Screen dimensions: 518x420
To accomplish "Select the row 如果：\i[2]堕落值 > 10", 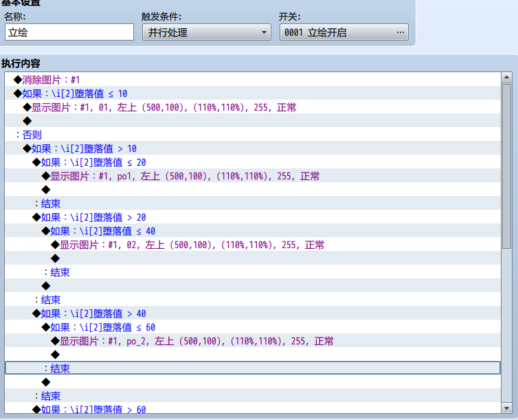I will (x=253, y=148).
